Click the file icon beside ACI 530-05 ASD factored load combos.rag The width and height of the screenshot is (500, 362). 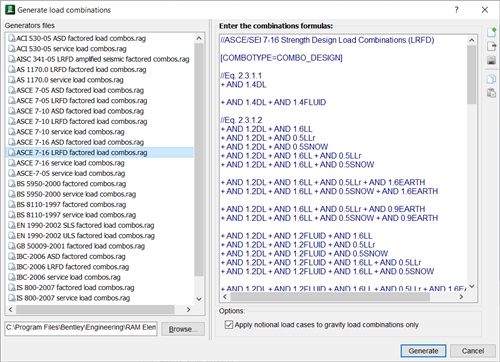[12, 38]
